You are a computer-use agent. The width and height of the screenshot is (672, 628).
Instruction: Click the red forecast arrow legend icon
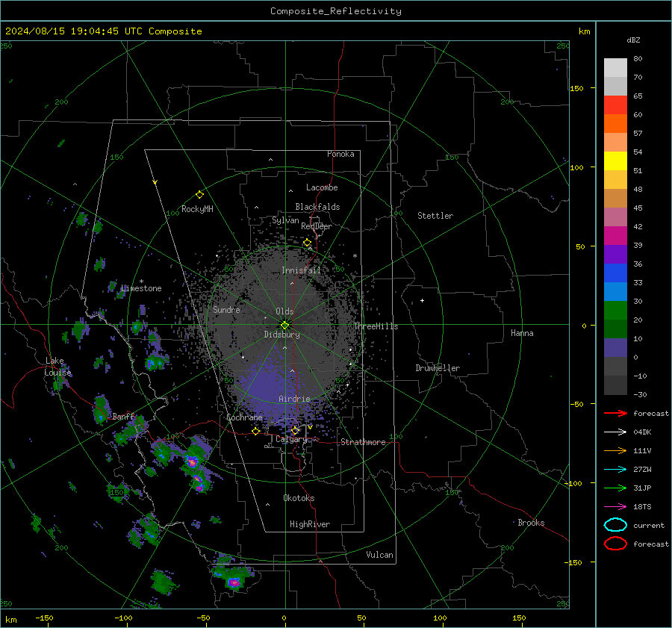point(615,413)
